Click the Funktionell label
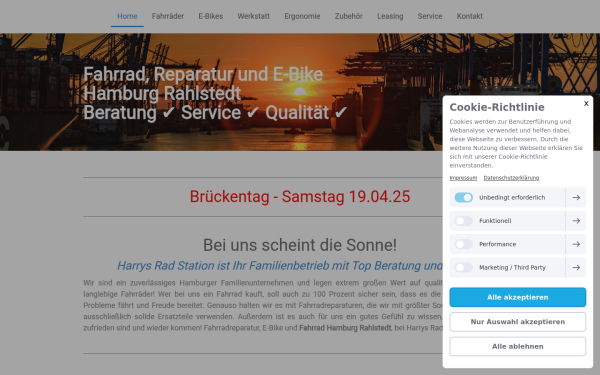 [x=495, y=221]
